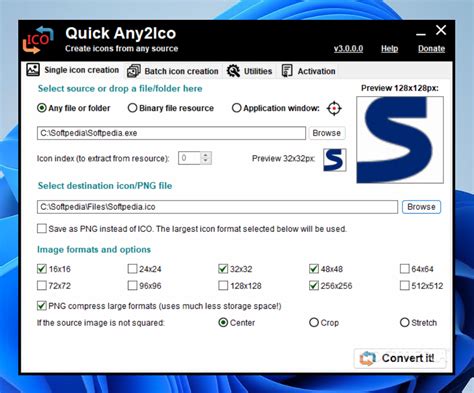This screenshot has width=474, height=393.
Task: Increase icon index with up arrow
Action: 206,155
